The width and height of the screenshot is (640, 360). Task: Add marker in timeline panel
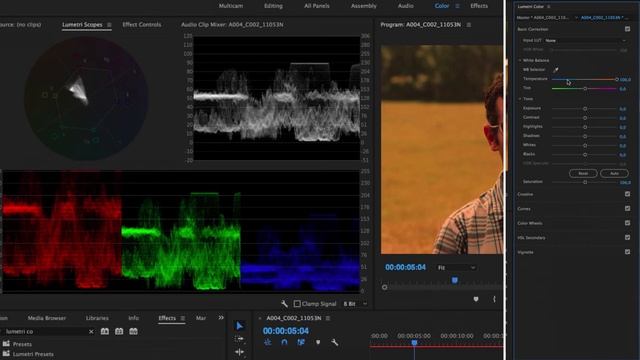click(318, 342)
